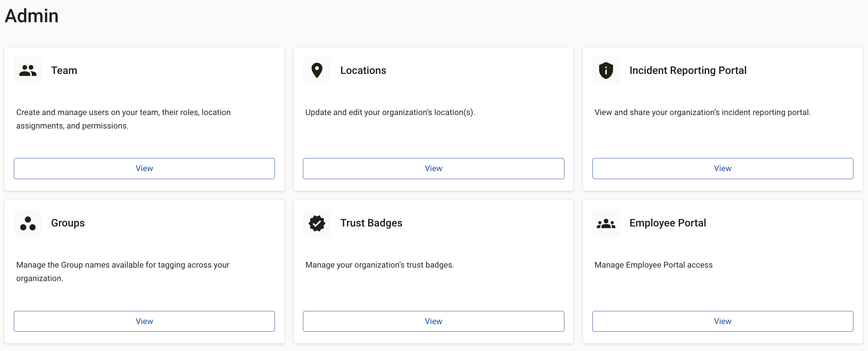Screen dimensions: 868x351
Task: View the Incident Reporting Portal
Action: point(723,169)
